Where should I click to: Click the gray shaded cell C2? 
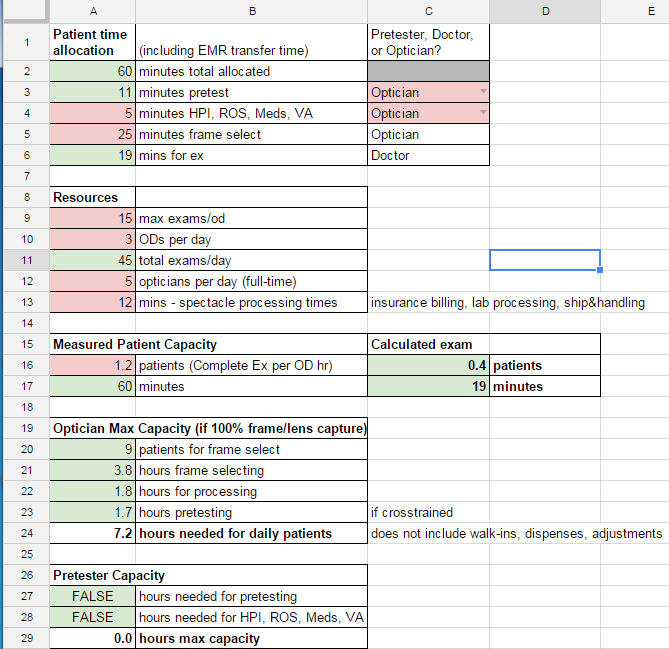pyautogui.click(x=428, y=71)
